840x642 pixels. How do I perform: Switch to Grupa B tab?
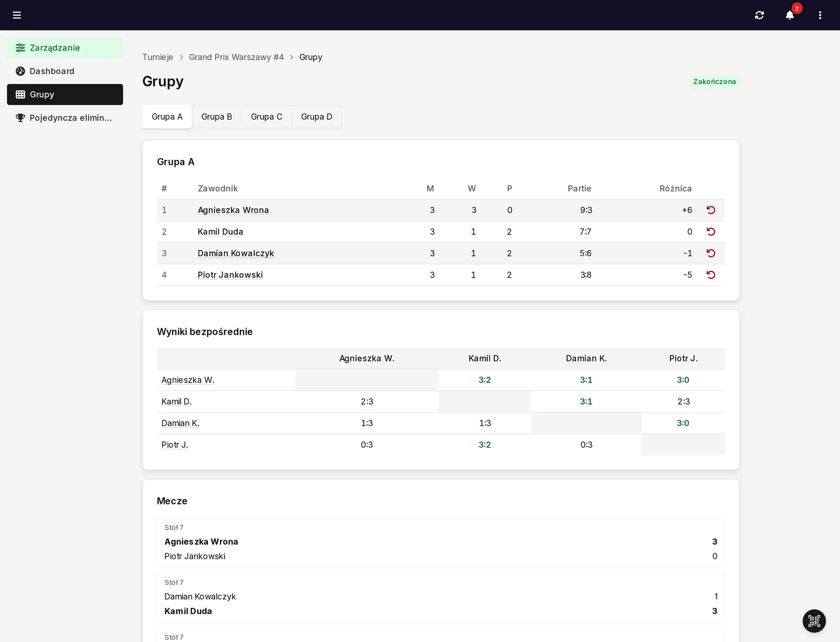[217, 117]
